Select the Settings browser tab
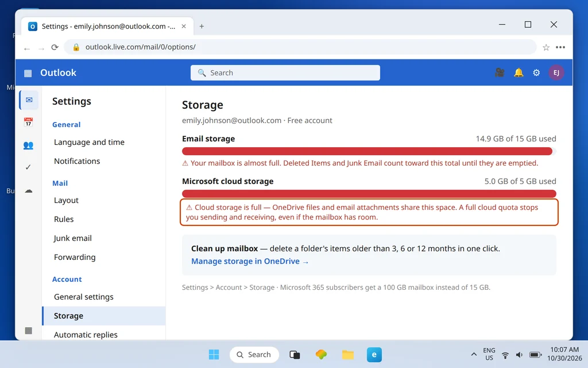 107,26
